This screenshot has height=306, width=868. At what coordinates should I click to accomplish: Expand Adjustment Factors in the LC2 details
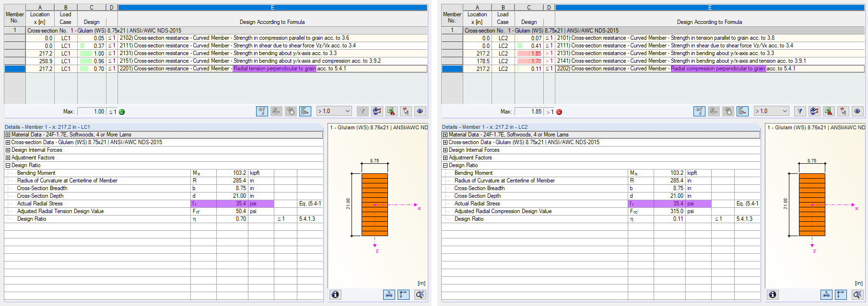[x=445, y=158]
